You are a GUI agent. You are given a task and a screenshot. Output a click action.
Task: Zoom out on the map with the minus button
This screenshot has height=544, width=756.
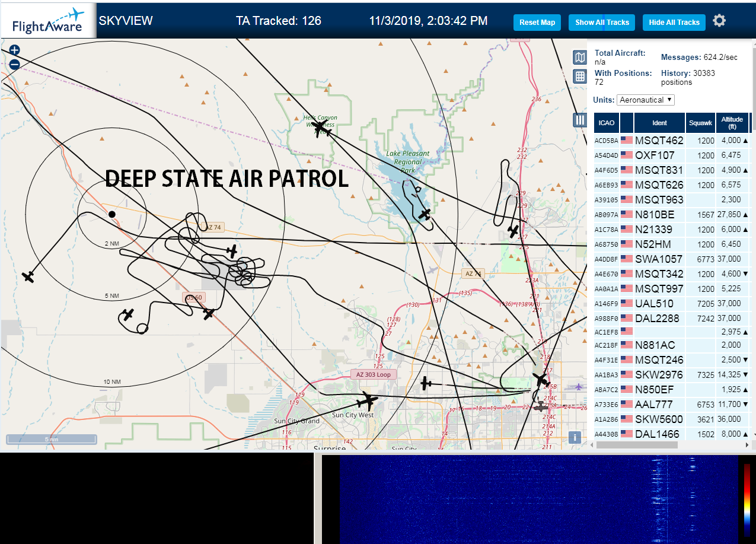[15, 64]
